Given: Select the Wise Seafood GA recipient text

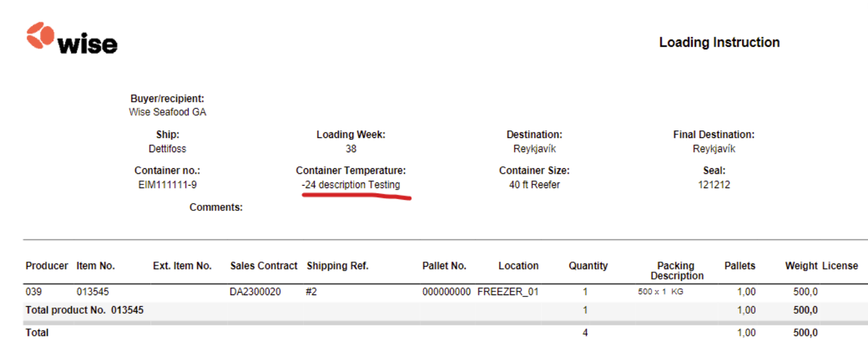Looking at the screenshot, I should (x=168, y=113).
